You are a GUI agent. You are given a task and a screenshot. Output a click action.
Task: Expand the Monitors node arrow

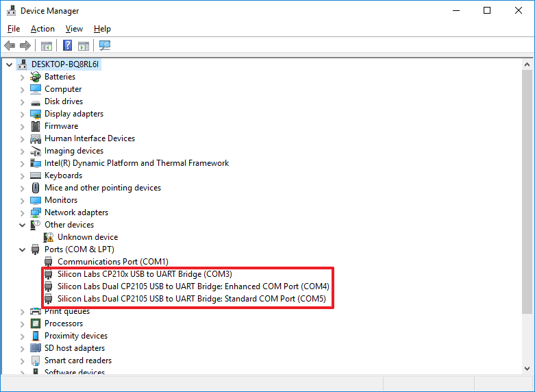[22, 200]
